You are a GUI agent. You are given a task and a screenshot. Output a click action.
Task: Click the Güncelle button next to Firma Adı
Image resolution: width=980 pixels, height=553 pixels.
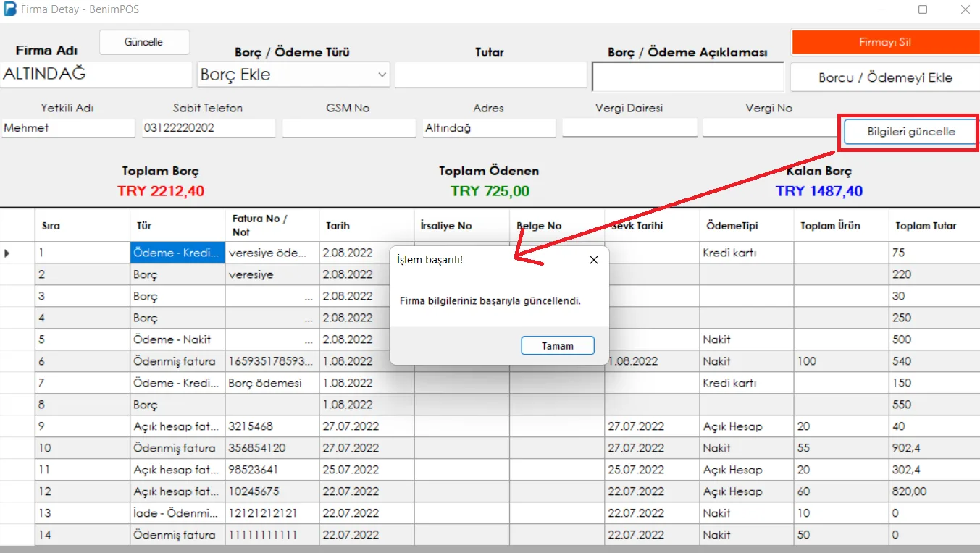click(x=144, y=42)
